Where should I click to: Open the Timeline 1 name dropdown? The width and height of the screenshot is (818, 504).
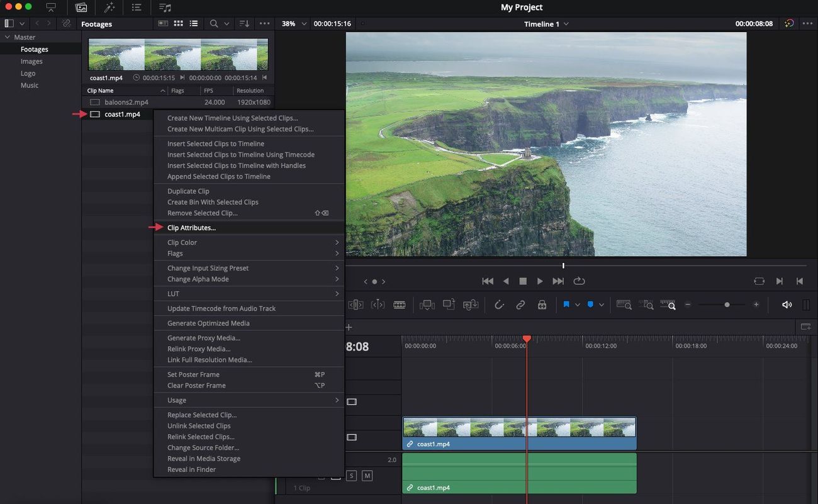coord(546,24)
